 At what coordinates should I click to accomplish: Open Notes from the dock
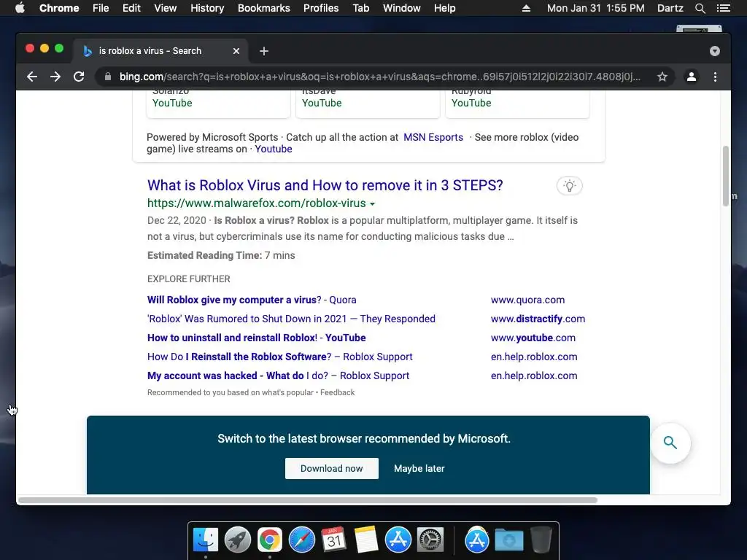pyautogui.click(x=366, y=540)
